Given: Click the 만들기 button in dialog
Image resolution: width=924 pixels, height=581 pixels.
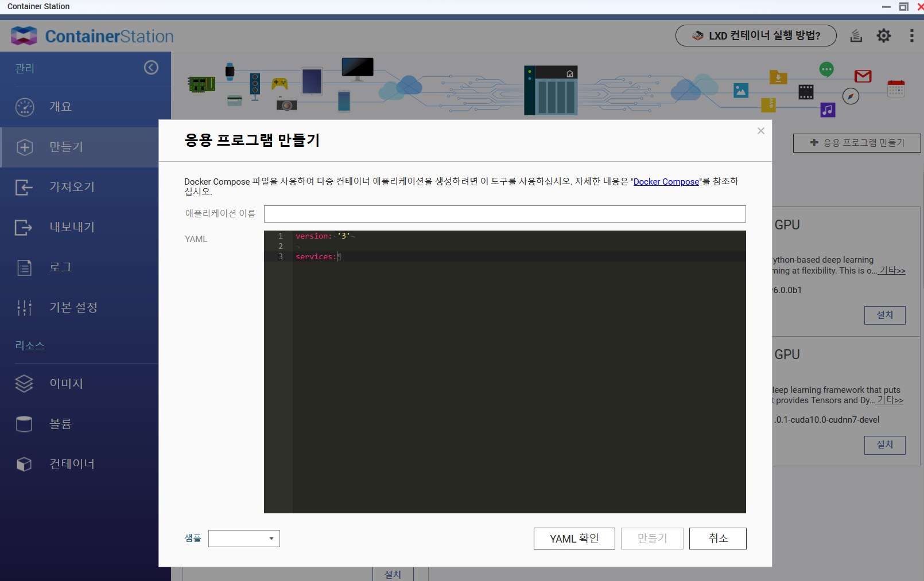Looking at the screenshot, I should click(652, 539).
